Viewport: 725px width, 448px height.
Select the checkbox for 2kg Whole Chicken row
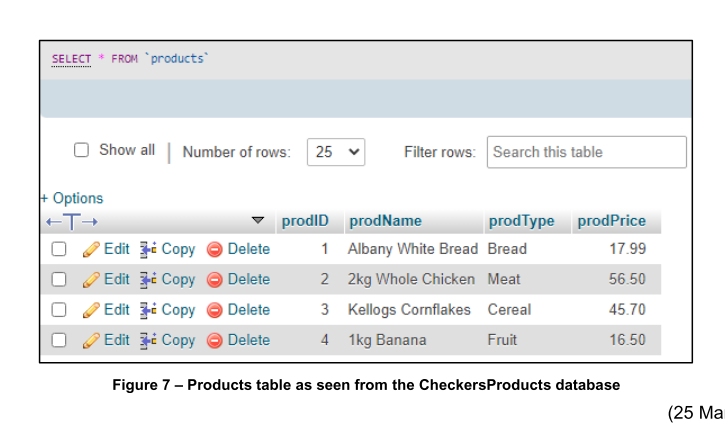point(59,280)
